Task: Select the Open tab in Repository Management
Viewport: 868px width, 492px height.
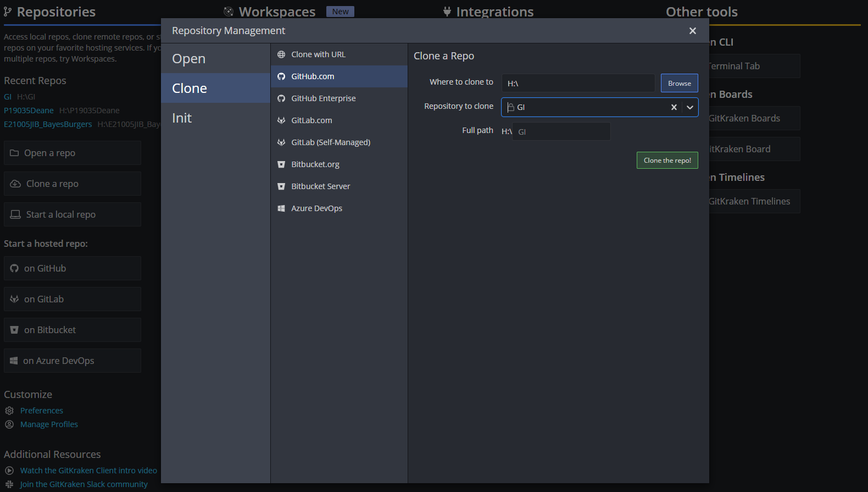Action: point(215,58)
